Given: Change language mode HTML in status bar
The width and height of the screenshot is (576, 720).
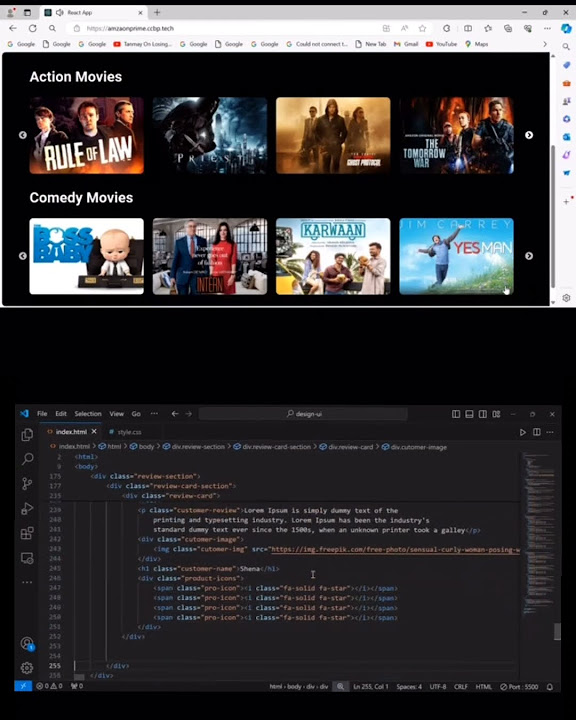Looking at the screenshot, I should click(x=483, y=687).
